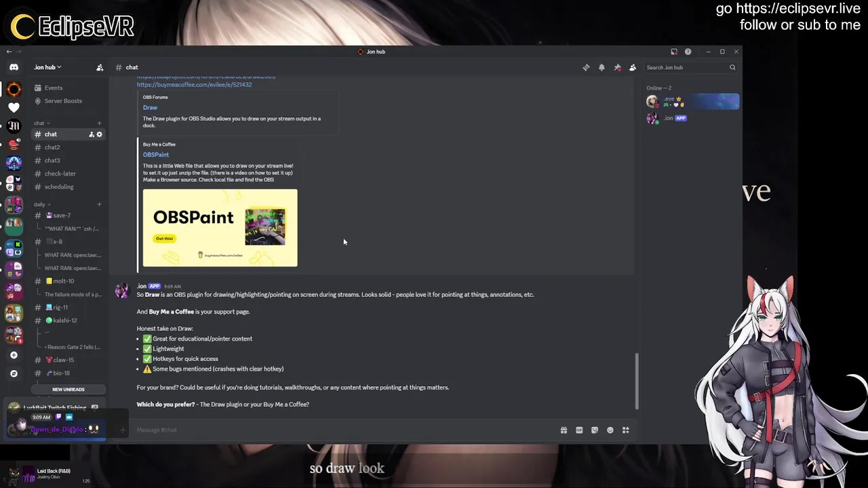Open GIF picker in message bar
Viewport: 868px width, 488px height.
click(x=579, y=430)
